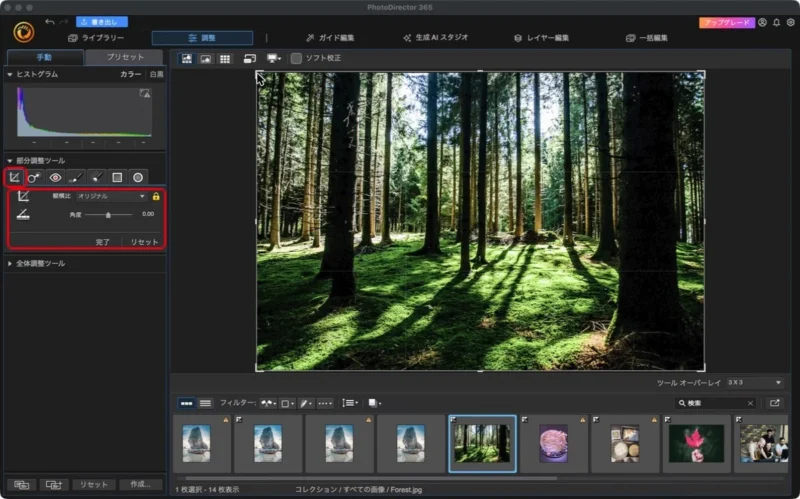Select the grid browser view icon

pos(224,59)
